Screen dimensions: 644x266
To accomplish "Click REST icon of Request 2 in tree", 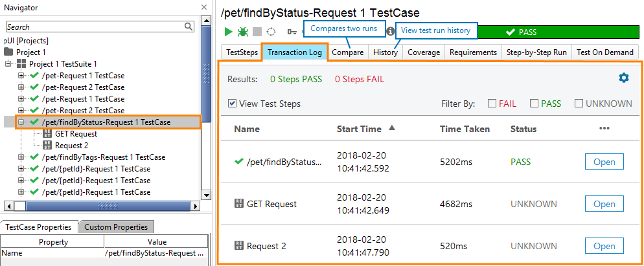I will pyautogui.click(x=47, y=146).
